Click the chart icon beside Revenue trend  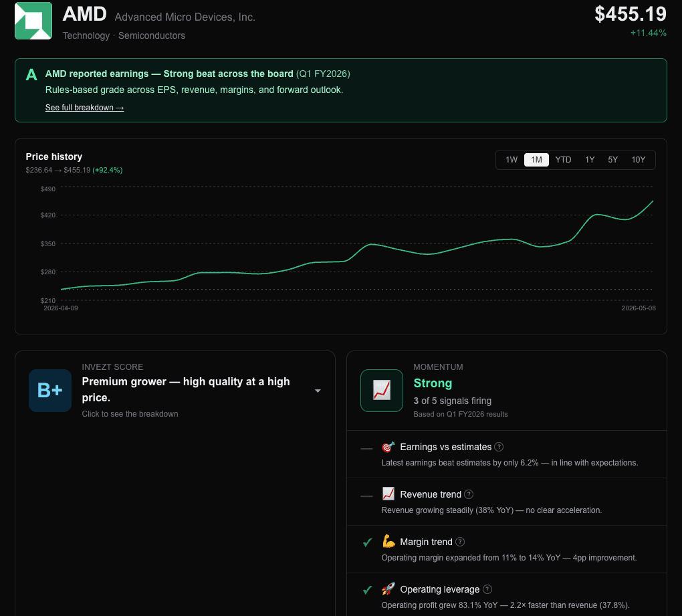coord(388,494)
